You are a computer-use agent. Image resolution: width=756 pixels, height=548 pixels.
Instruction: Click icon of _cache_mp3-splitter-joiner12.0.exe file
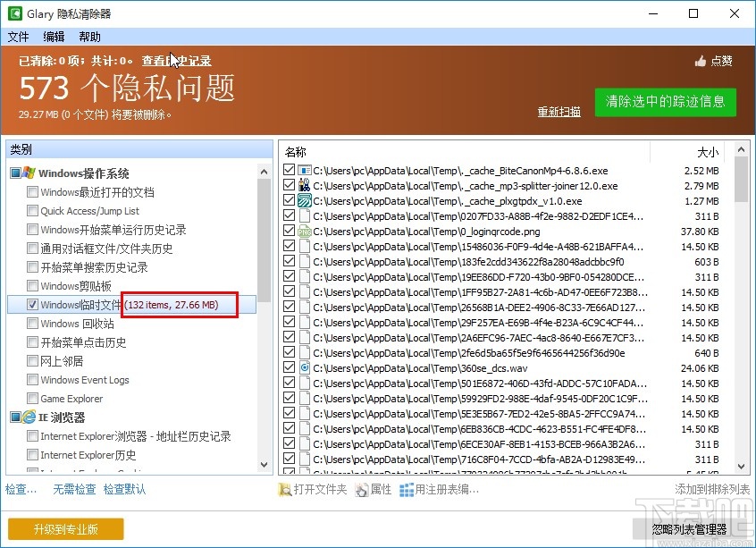(x=304, y=185)
